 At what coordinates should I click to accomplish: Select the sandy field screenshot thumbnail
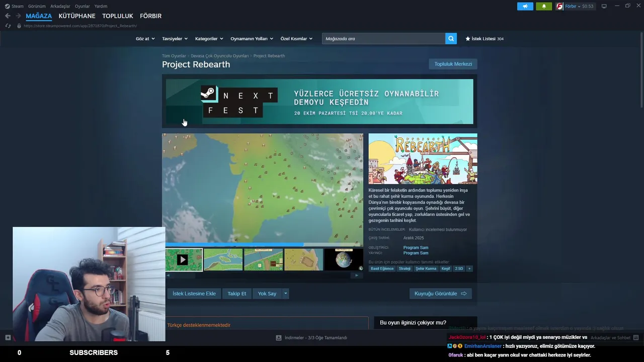pyautogui.click(x=303, y=259)
